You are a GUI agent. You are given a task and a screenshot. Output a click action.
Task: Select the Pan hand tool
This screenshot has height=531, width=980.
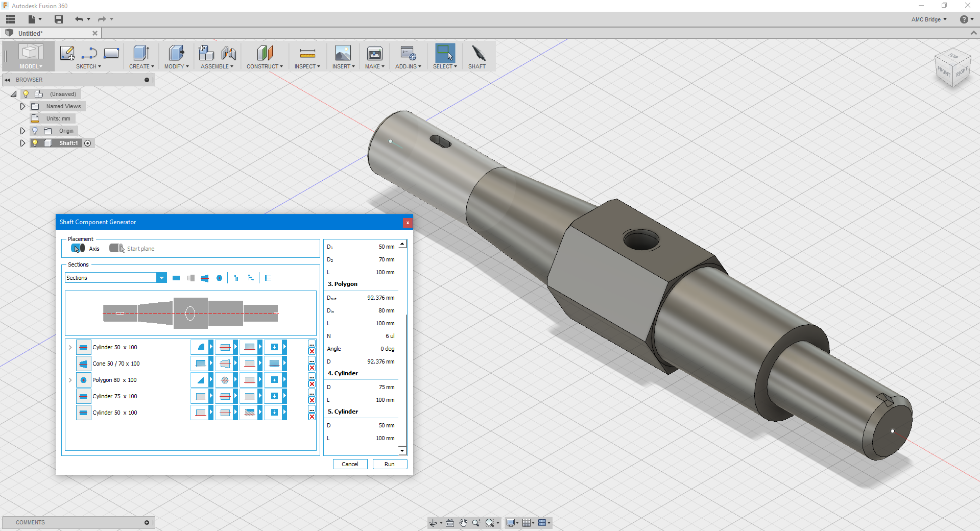(x=463, y=523)
